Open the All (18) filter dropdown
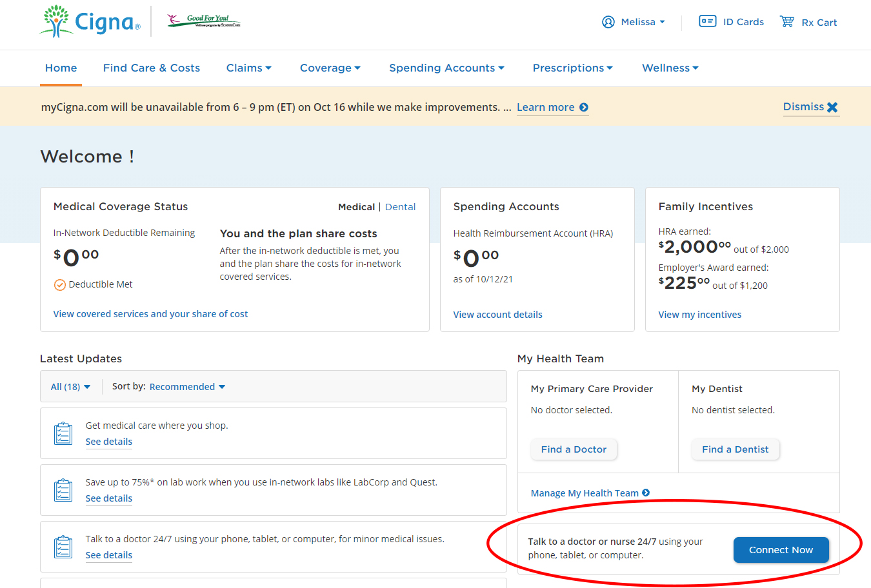Image resolution: width=871 pixels, height=588 pixels. [70, 387]
